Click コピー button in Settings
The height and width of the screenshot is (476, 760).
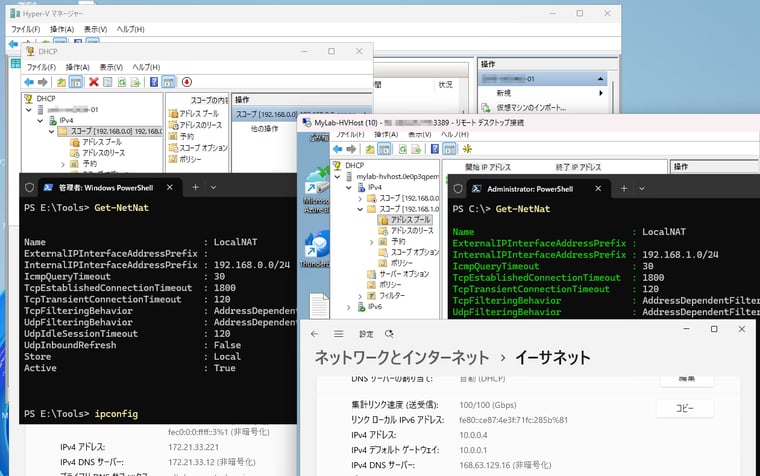coord(684,408)
